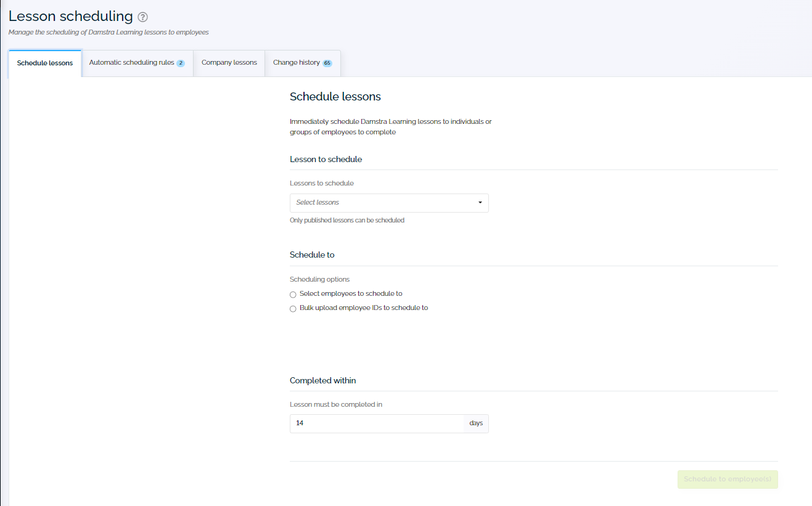Click the Lesson to schedule section heading
Screen dimensions: 812x506
(x=326, y=159)
